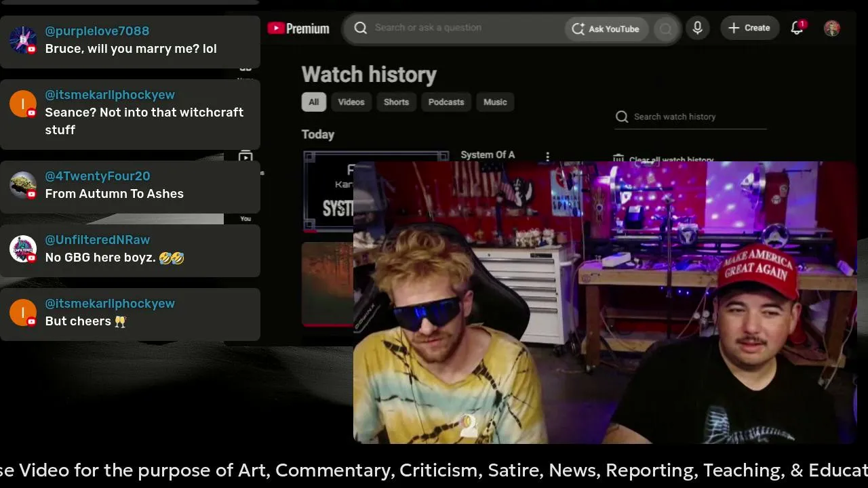Start voice search with the microphone icon
The height and width of the screenshot is (488, 868).
coord(697,28)
